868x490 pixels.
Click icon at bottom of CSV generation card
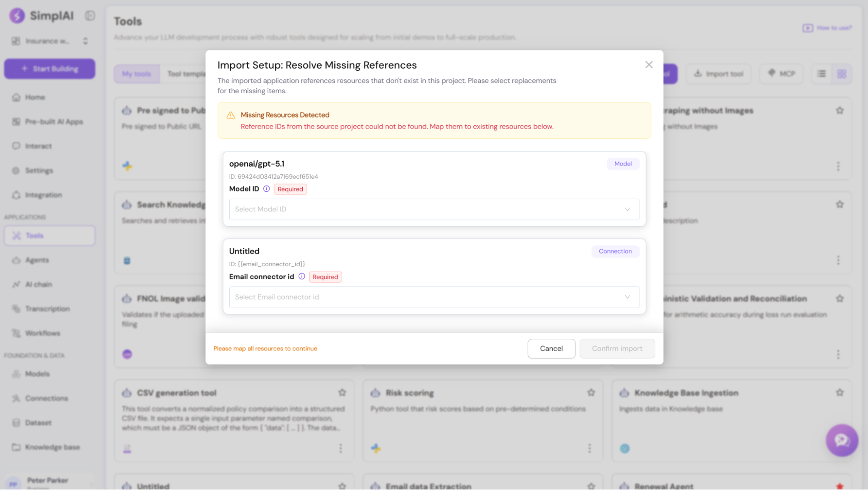coord(127,449)
